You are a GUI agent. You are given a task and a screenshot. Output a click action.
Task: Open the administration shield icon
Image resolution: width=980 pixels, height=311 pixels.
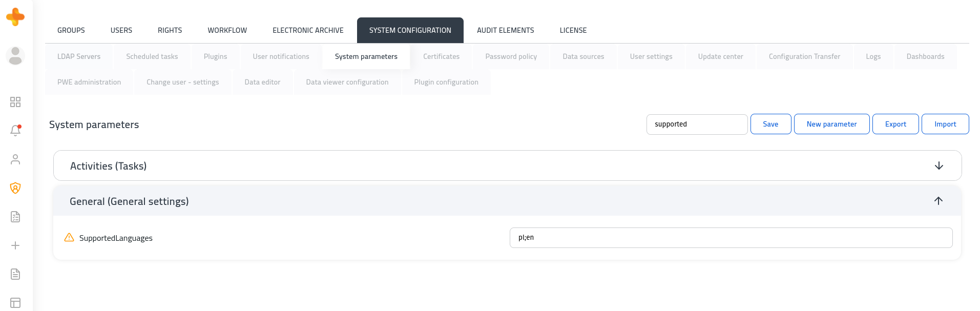point(15,188)
